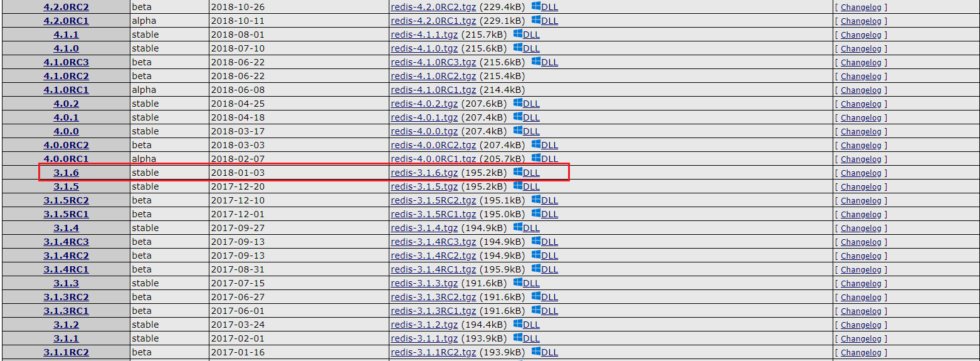980x361 pixels.
Task: Download redis-4.1.0RC1.tgz
Action: tap(433, 90)
